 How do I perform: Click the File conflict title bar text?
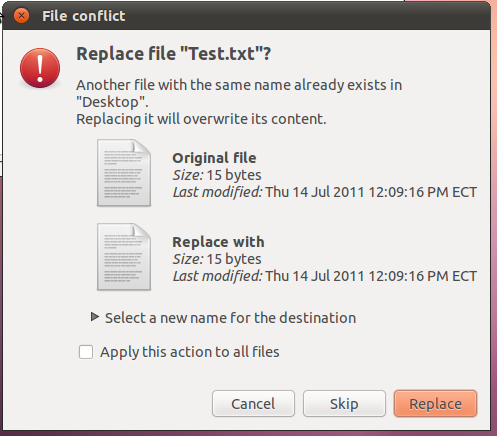click(x=84, y=16)
